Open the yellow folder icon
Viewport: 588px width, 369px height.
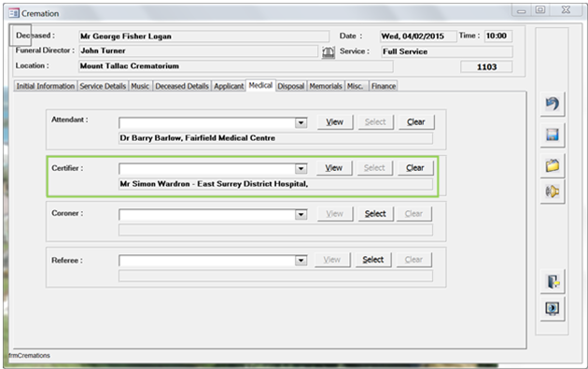pos(553,165)
